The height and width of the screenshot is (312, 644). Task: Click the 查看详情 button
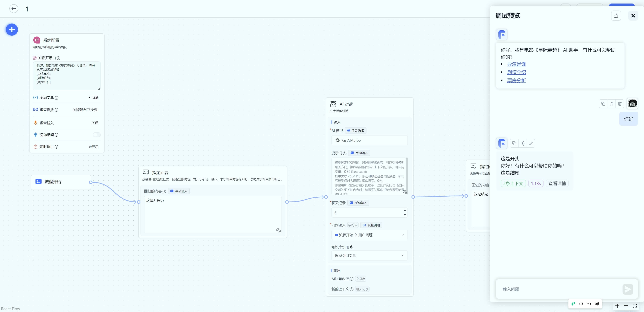(557, 183)
